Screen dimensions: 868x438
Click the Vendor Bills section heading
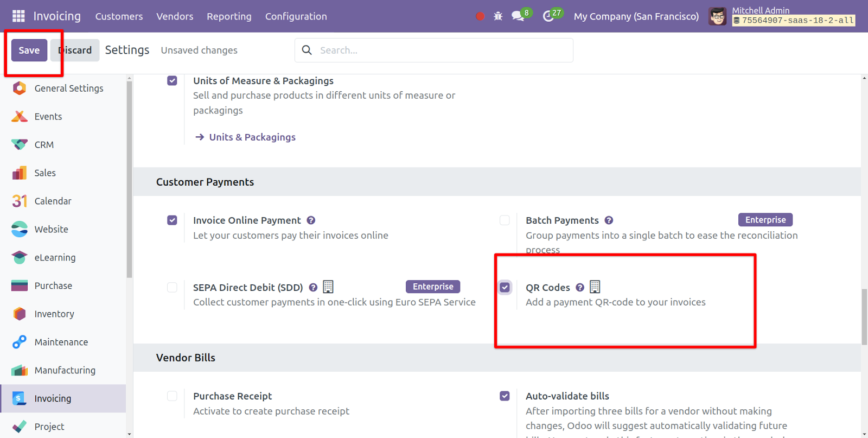tap(186, 358)
